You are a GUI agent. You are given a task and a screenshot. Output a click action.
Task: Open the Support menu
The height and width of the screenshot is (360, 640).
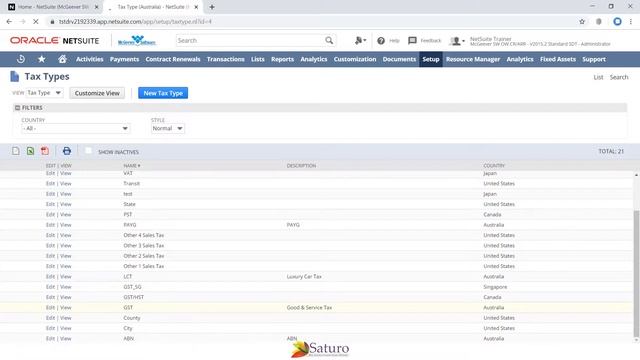(x=593, y=59)
